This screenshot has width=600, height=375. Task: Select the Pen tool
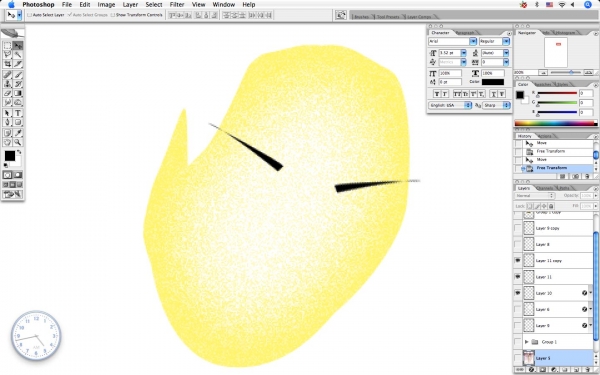(x=7, y=122)
